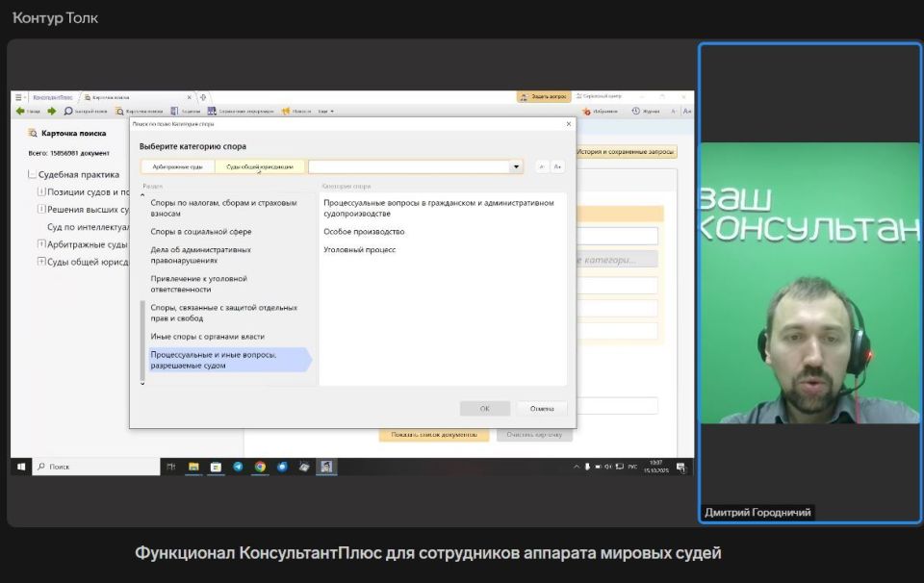Open the category filter dropdown arrow
This screenshot has width=924, height=583.
coord(514,165)
